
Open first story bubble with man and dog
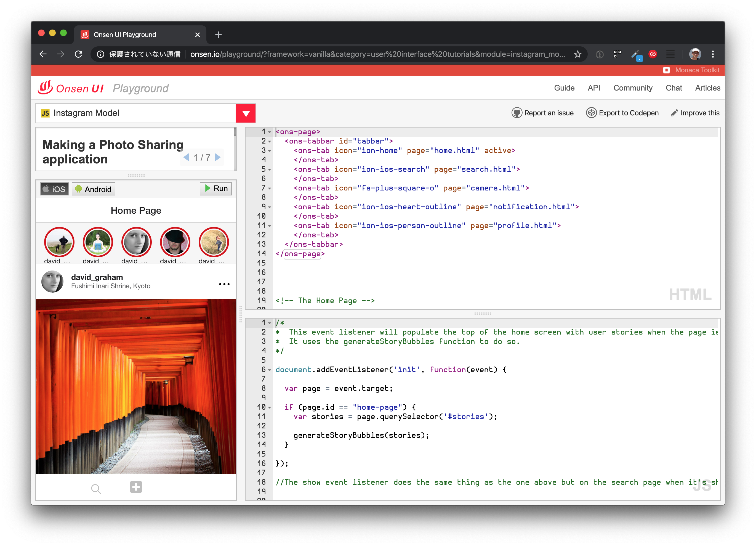(59, 242)
